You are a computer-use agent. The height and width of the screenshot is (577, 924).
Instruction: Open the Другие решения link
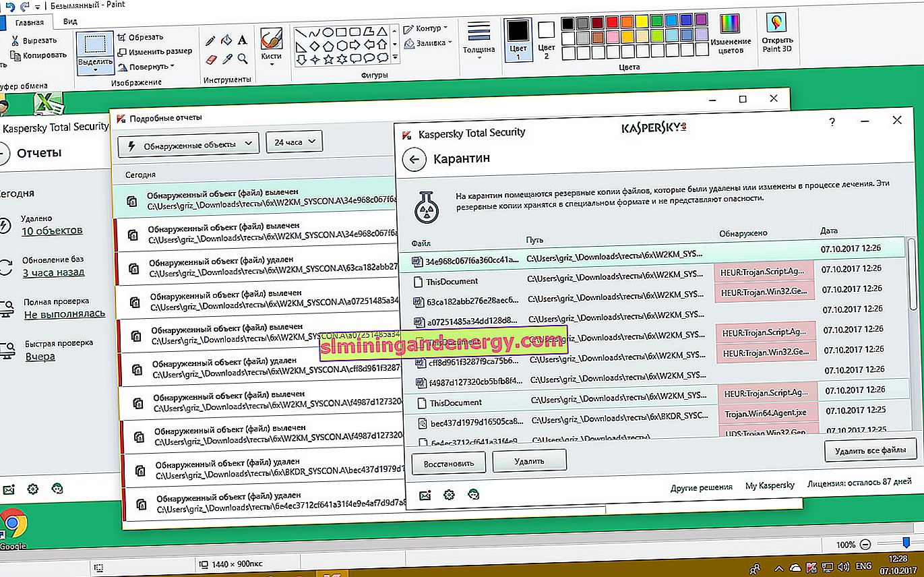pos(701,487)
